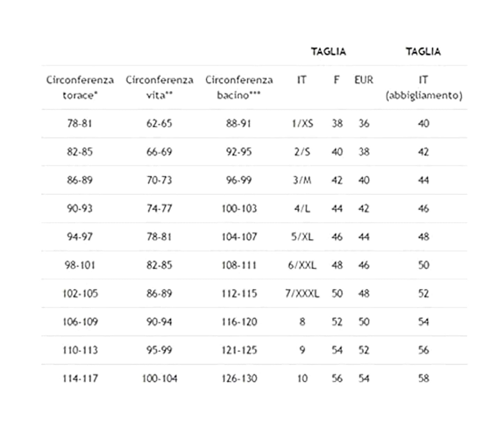Click the EUR column header

[364, 80]
